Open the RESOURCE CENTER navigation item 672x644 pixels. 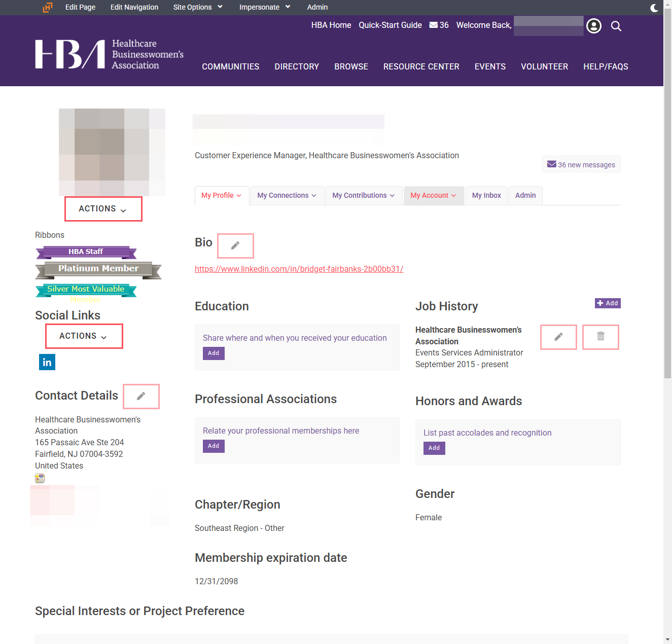click(421, 66)
